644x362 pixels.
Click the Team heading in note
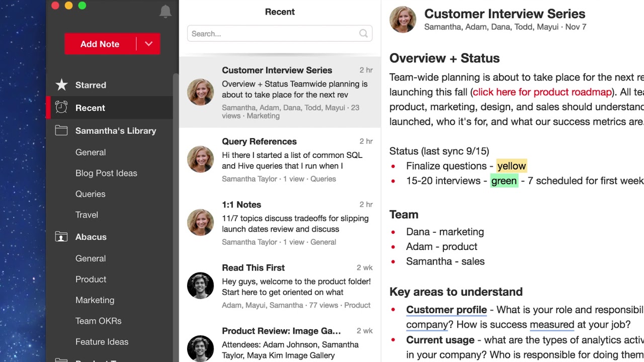point(404,215)
